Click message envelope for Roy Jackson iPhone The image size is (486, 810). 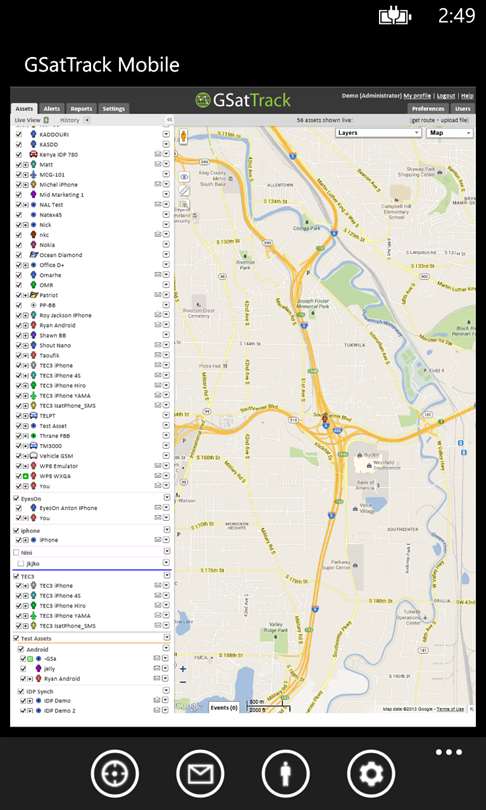(158, 315)
